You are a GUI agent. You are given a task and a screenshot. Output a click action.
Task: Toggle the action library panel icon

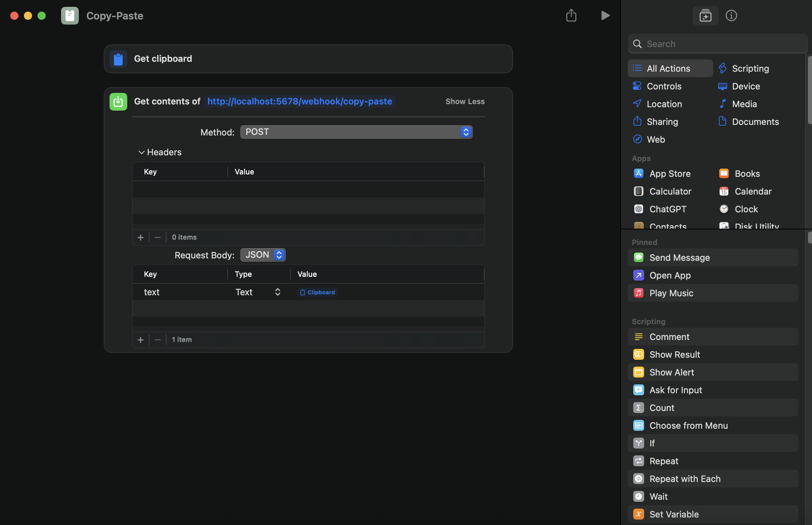[x=705, y=16]
